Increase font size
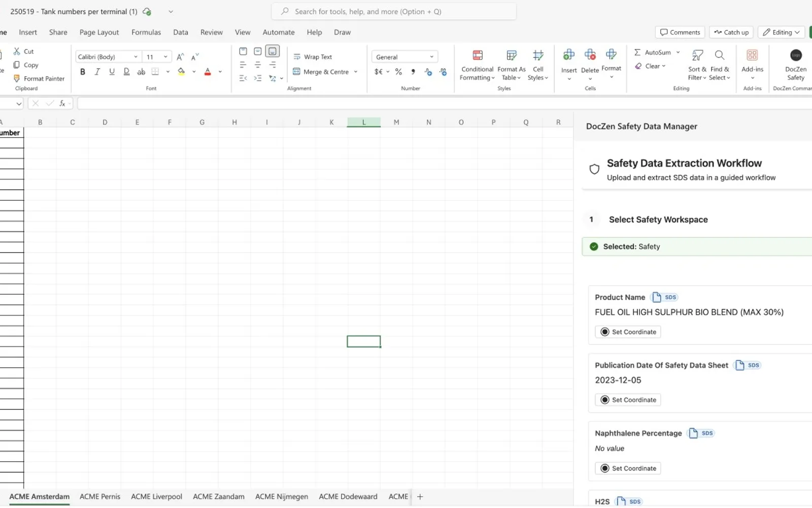The height and width of the screenshot is (508, 812). pyautogui.click(x=180, y=57)
